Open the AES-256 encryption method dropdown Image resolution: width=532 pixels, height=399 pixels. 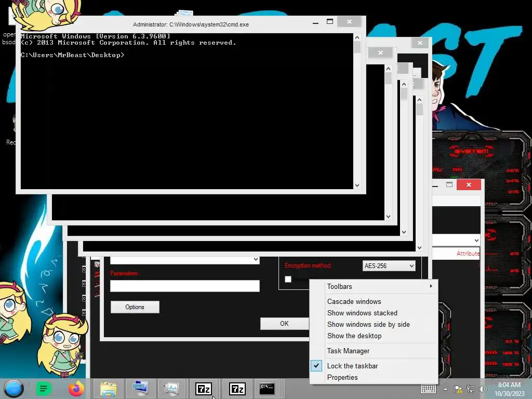click(389, 265)
